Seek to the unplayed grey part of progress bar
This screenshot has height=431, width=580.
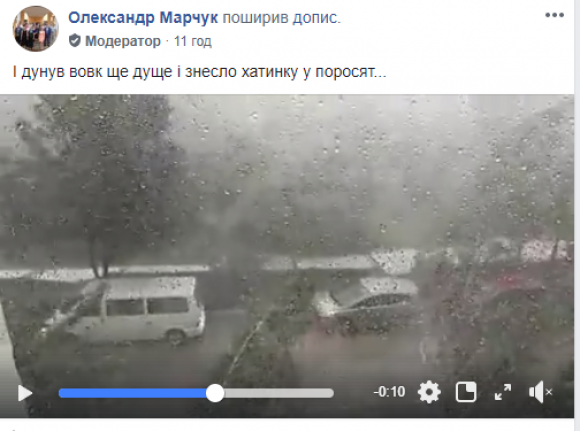coord(279,393)
